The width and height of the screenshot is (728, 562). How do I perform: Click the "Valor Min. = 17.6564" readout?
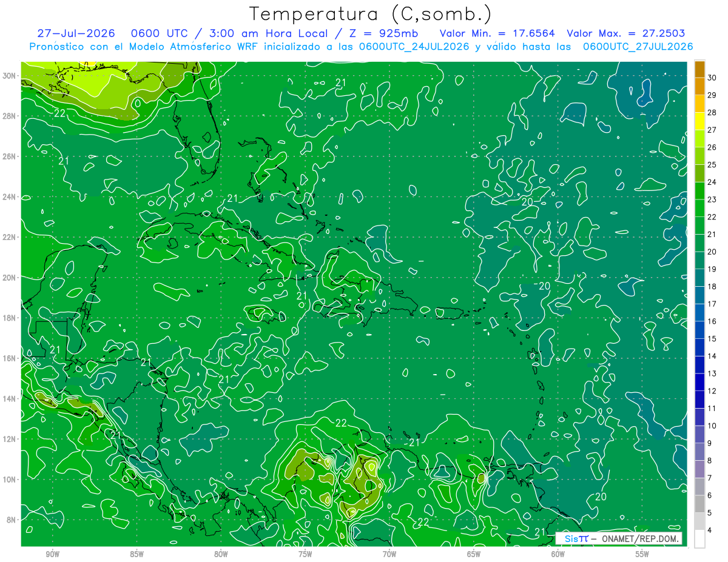tap(497, 33)
